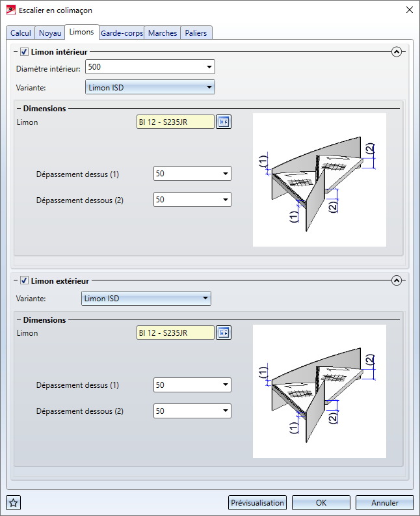
Task: Toggle the Limon intérieur checkbox
Action: click(x=24, y=51)
